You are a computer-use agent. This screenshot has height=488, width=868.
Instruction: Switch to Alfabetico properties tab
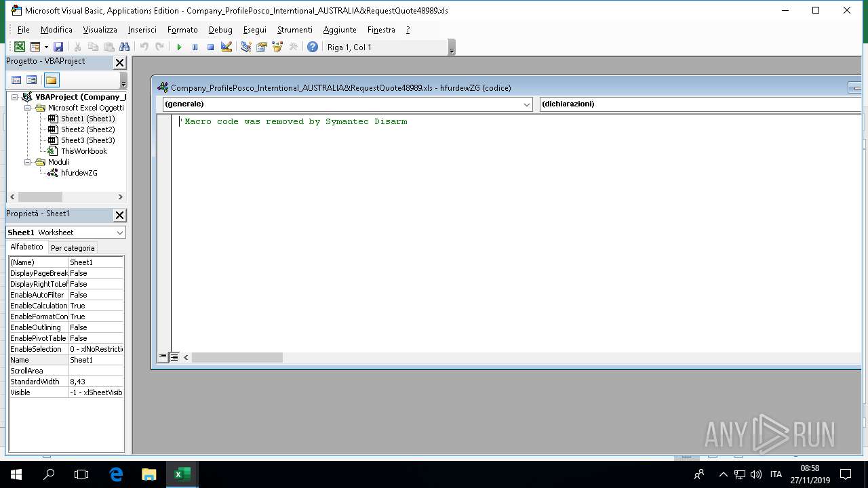[x=26, y=247]
